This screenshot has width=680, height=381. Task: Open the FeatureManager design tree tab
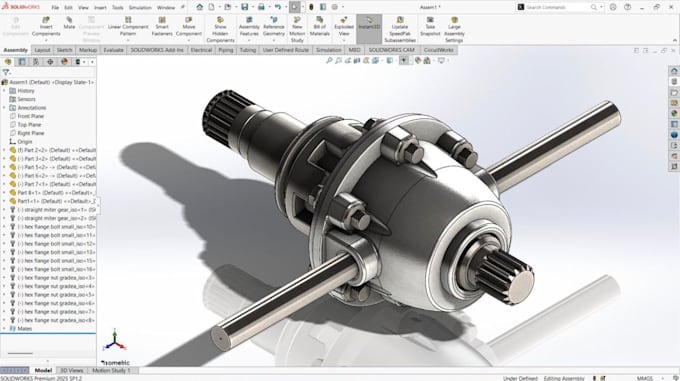click(x=8, y=62)
